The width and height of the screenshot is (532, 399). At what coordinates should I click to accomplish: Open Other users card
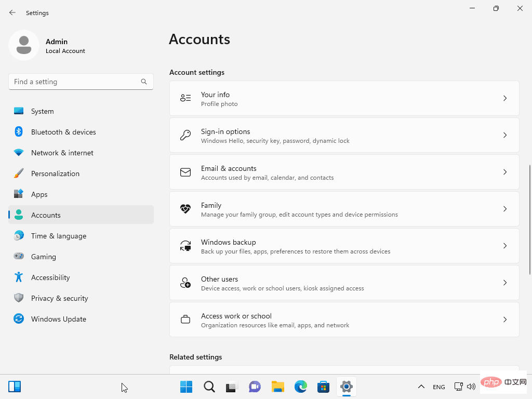click(344, 283)
